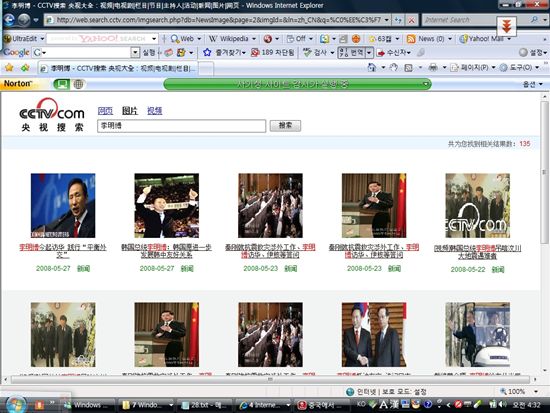The height and width of the screenshot is (413, 550).
Task: Open the Yahoo search box dropdown
Action: pos(154,38)
